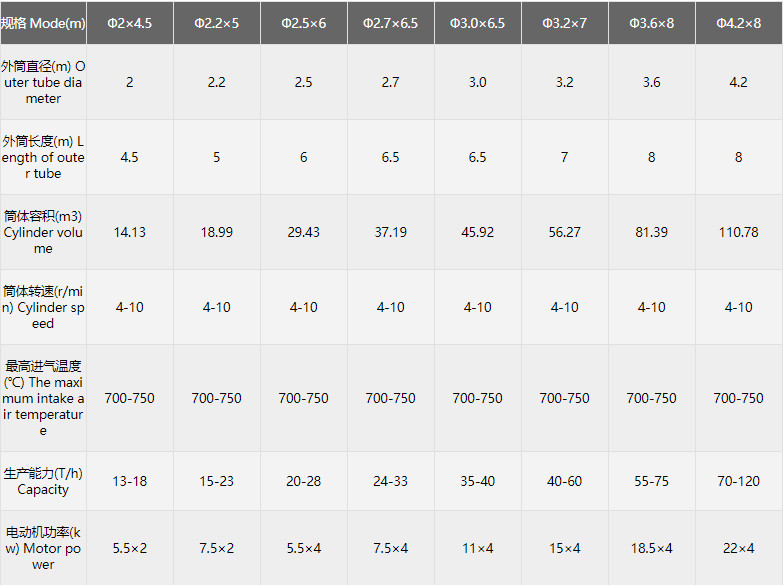Viewport: 783px width, 585px height.
Task: Select the Capacity row label
Action: pos(44,481)
